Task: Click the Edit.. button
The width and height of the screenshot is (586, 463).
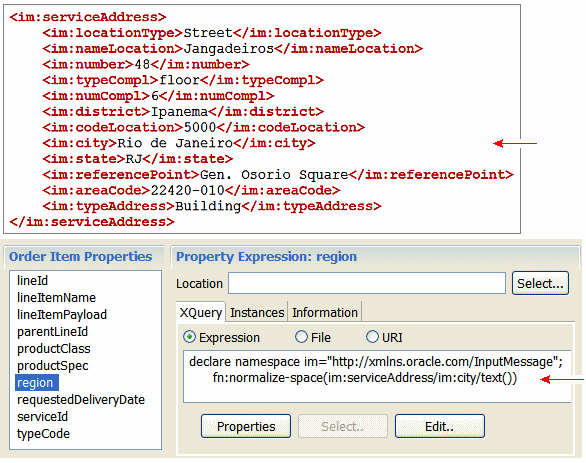Action: click(x=440, y=426)
